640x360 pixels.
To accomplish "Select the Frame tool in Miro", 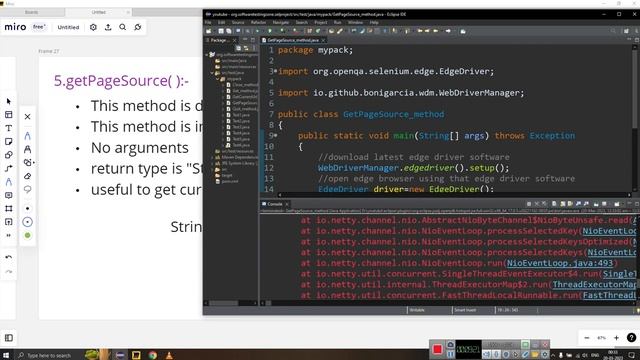I will [x=9, y=209].
